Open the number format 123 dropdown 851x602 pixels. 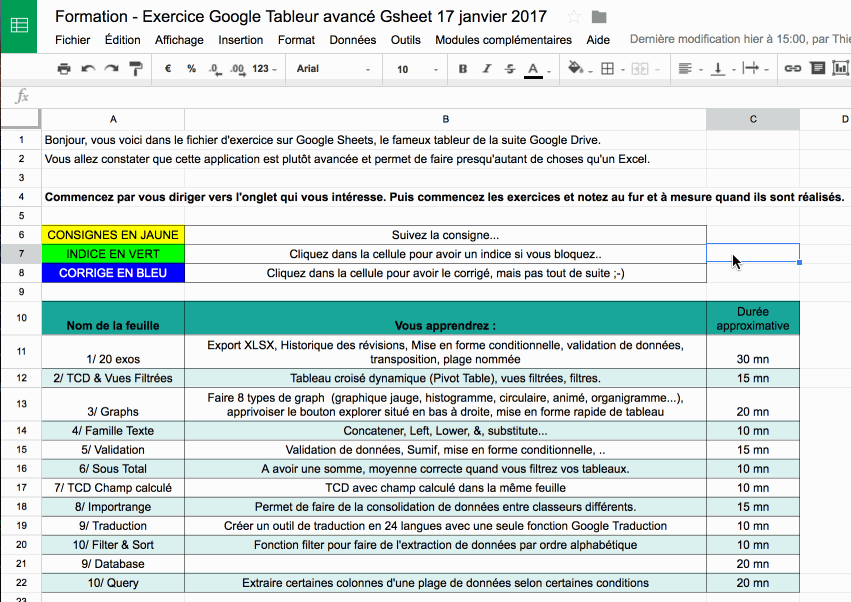click(264, 69)
